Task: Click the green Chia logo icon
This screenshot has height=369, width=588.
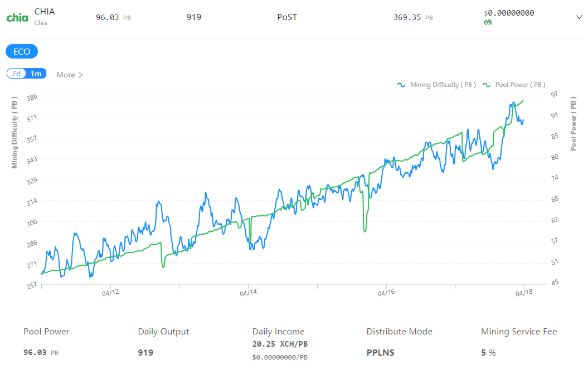Action: click(x=17, y=17)
